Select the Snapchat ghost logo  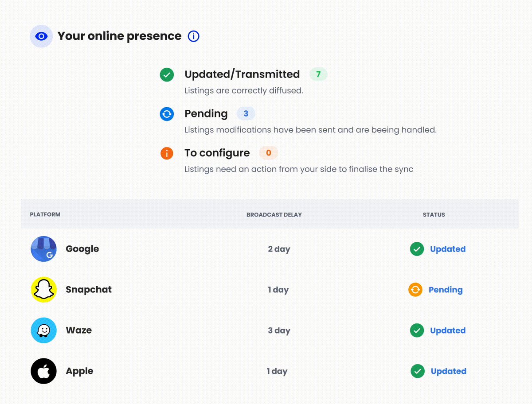tap(43, 290)
